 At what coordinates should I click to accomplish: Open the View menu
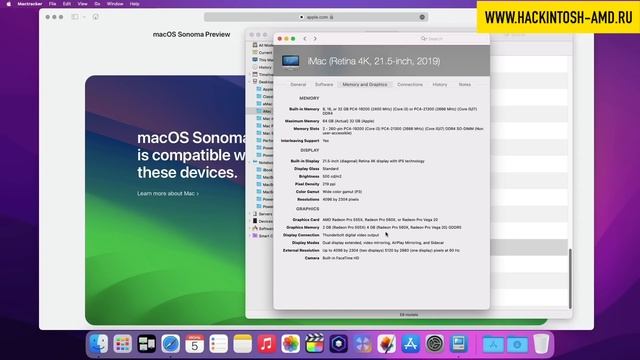(x=82, y=4)
